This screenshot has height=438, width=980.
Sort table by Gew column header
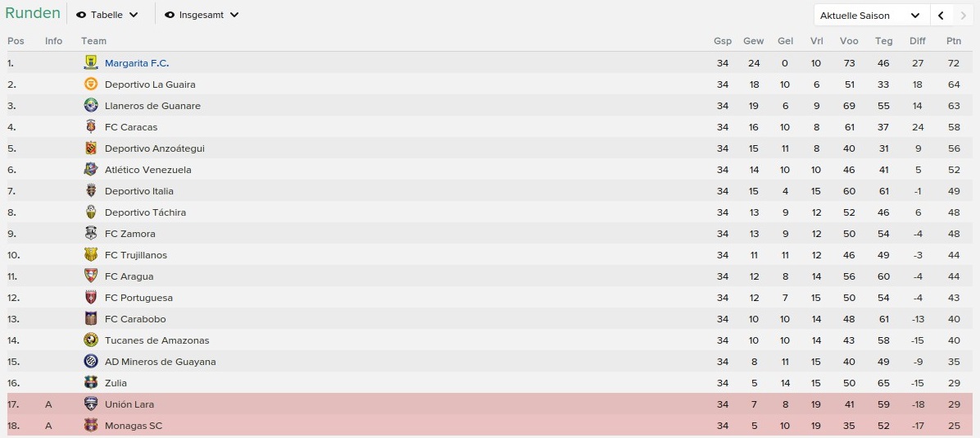pos(753,41)
